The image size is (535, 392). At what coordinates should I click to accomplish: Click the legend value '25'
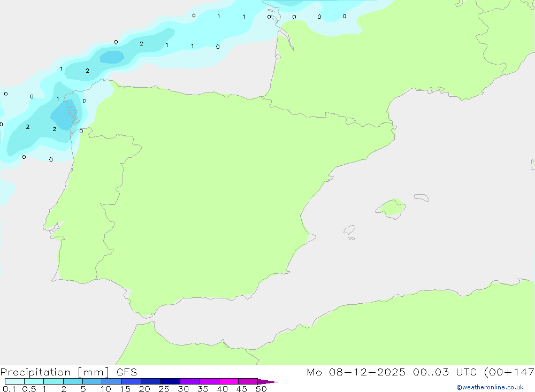pos(164,389)
